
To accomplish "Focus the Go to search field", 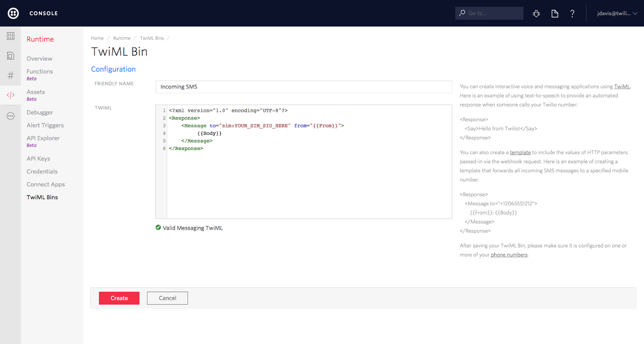I will point(489,13).
